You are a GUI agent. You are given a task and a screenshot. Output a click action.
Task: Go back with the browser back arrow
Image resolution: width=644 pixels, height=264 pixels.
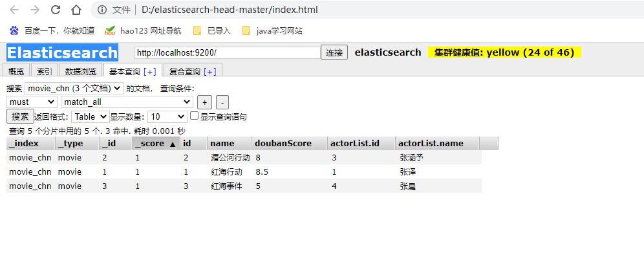(x=14, y=10)
